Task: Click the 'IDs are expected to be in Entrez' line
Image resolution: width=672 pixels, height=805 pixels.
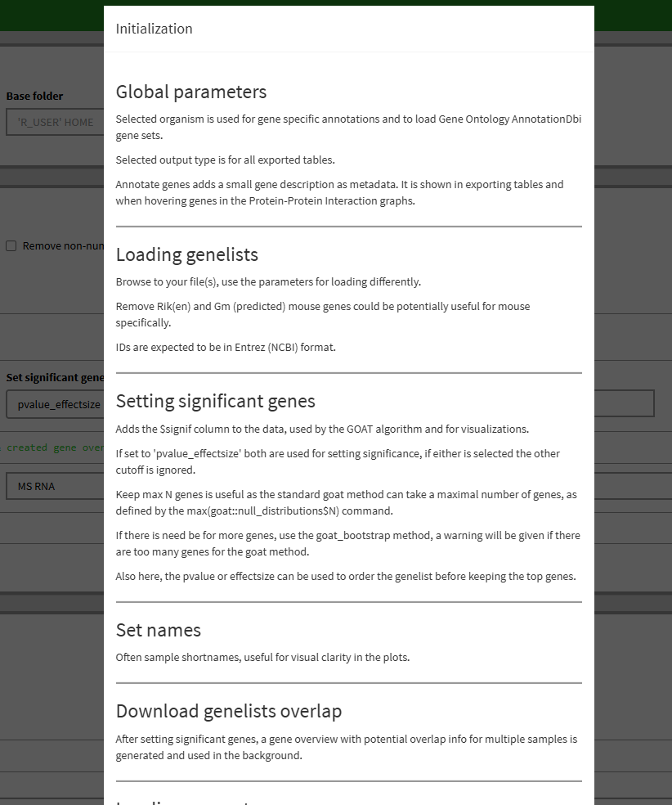Action: click(x=226, y=347)
